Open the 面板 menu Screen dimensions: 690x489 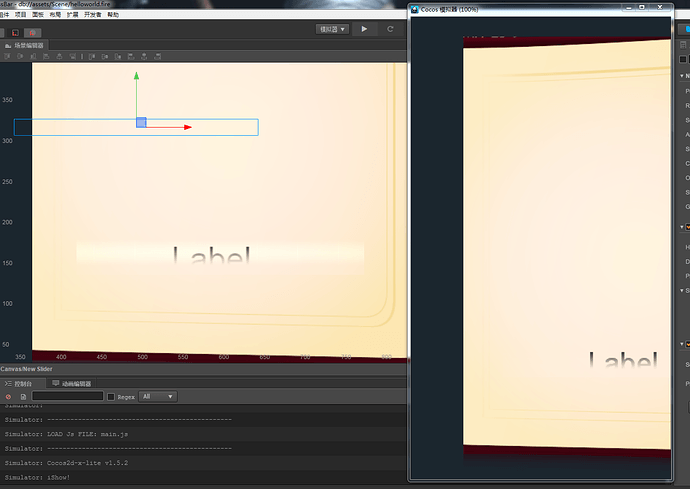tap(38, 15)
